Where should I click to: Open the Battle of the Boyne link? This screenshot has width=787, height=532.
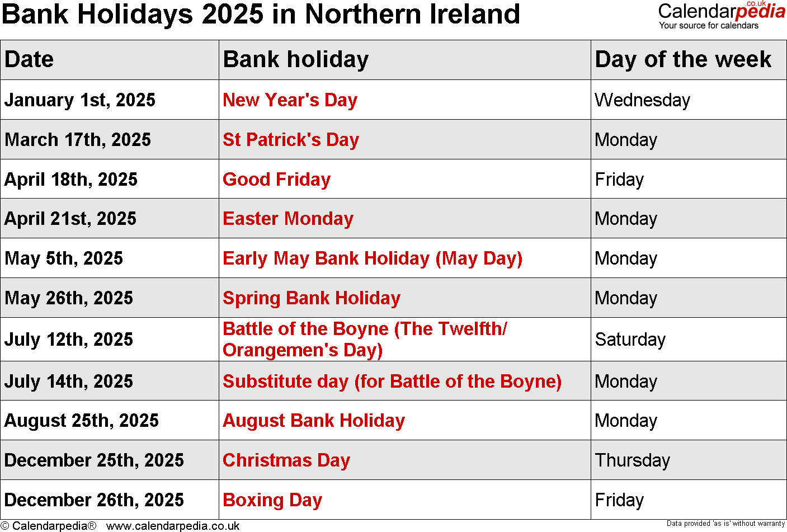pos(364,339)
